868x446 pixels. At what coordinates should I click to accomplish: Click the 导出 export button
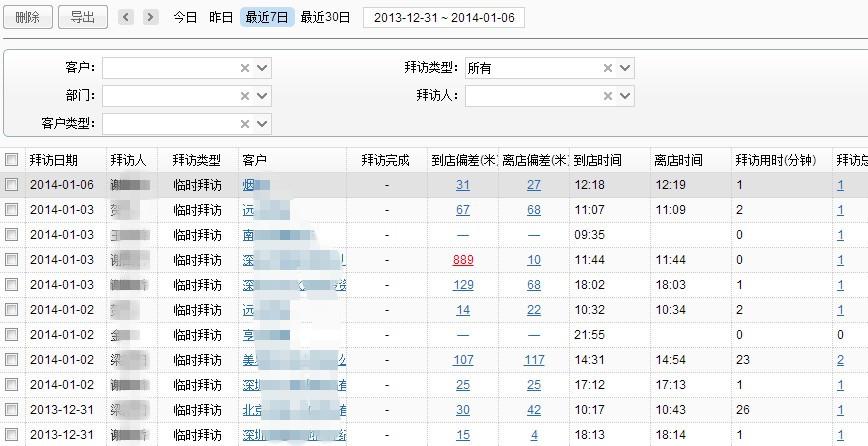(x=83, y=17)
